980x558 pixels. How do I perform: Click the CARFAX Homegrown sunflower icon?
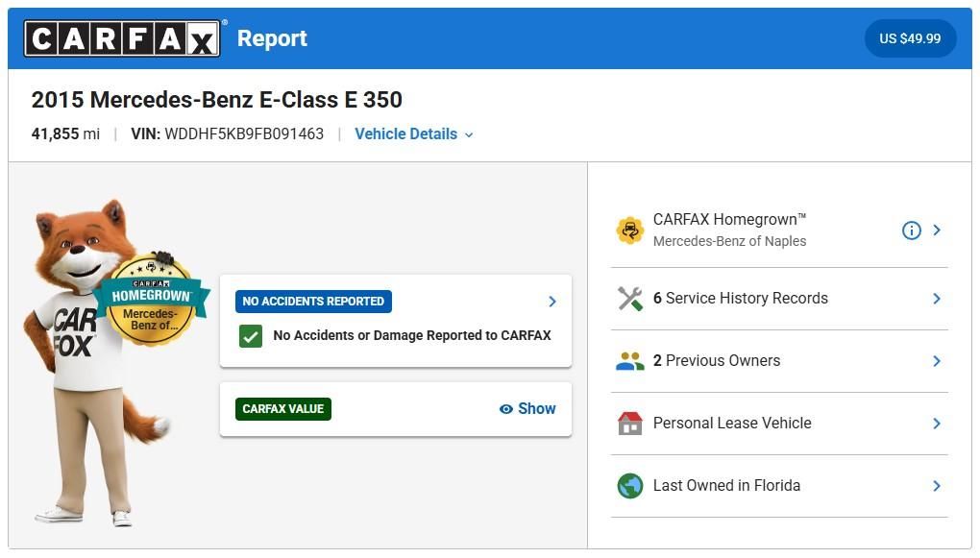(x=629, y=230)
